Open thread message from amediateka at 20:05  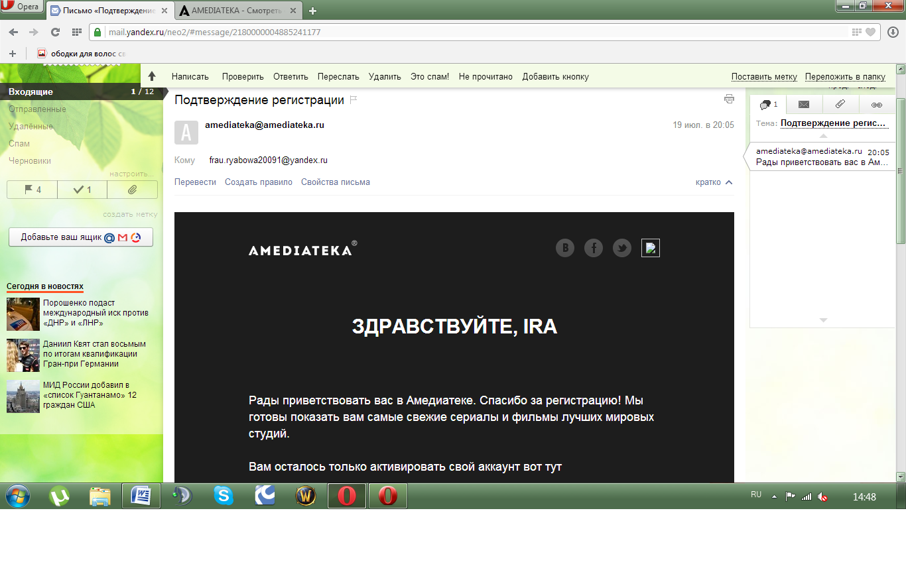(822, 157)
